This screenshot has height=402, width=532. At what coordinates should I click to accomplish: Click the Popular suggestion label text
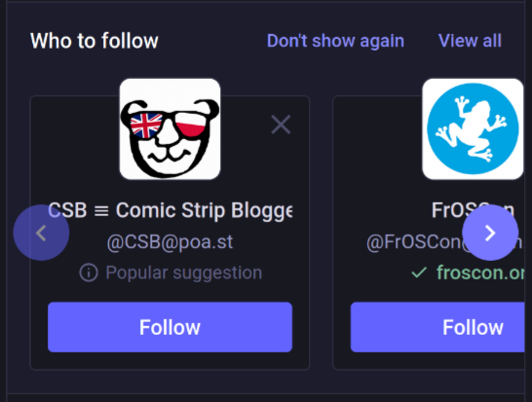184,273
